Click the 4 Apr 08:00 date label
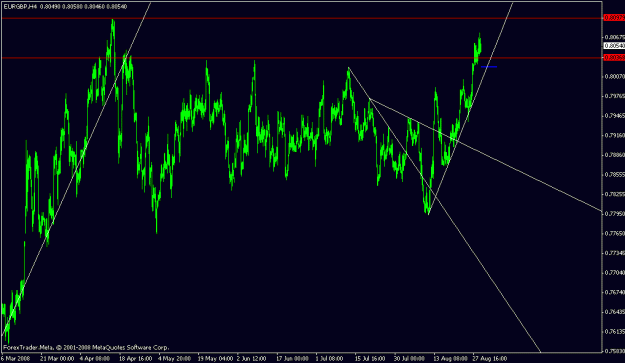 (x=94, y=358)
